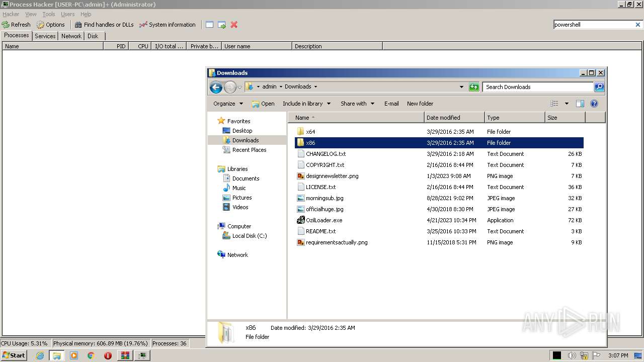Switch to the Disk tab
Screen dimensions: 644x362
(93, 36)
